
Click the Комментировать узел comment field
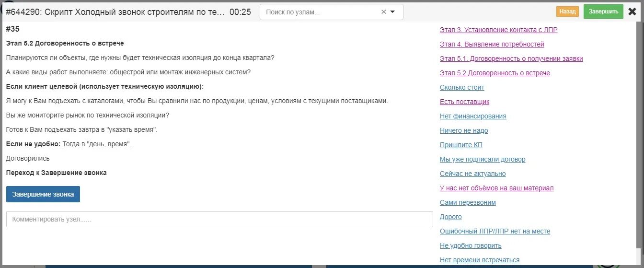click(x=219, y=219)
